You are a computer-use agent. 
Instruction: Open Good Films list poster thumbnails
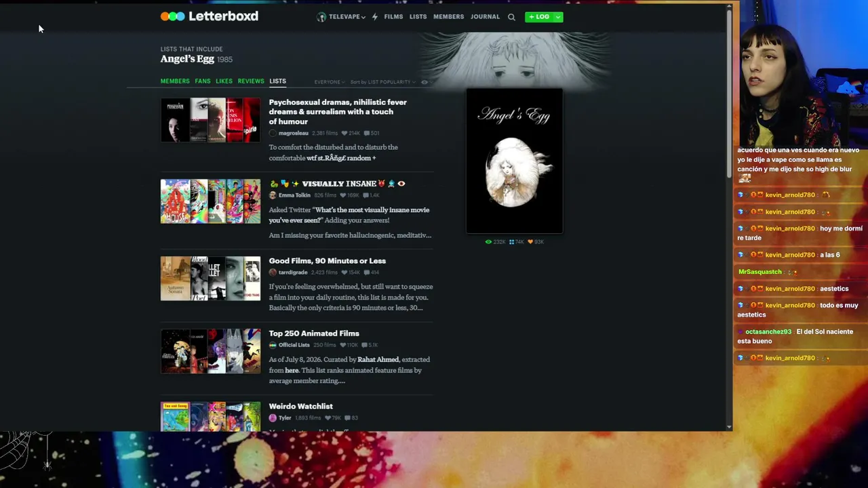click(210, 279)
